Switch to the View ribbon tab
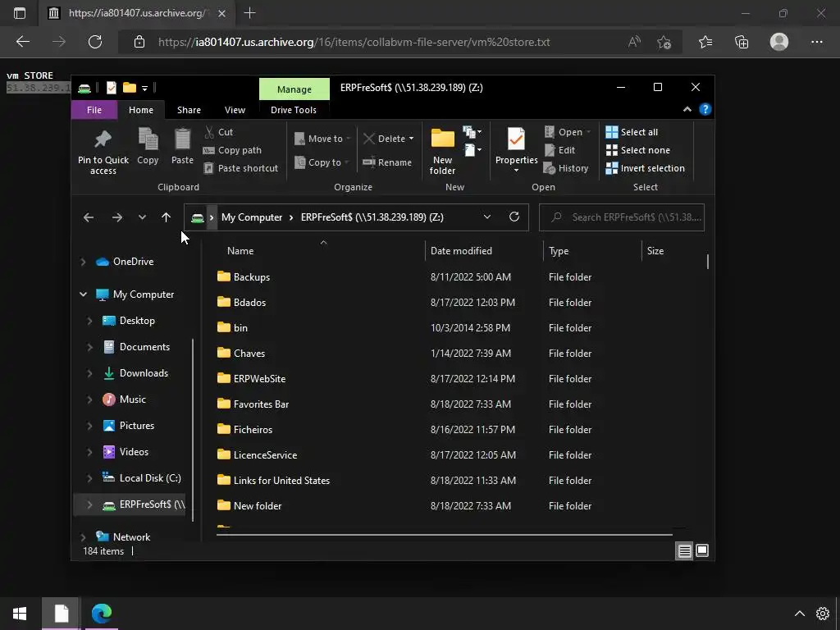The width and height of the screenshot is (840, 630). [235, 110]
